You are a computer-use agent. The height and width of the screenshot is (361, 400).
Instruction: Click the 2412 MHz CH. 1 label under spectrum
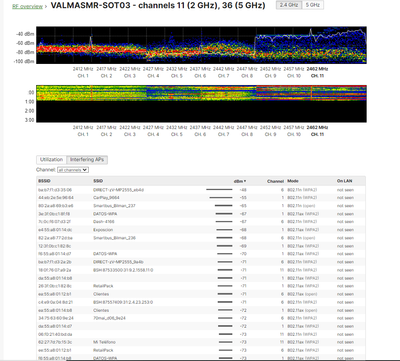click(x=83, y=72)
